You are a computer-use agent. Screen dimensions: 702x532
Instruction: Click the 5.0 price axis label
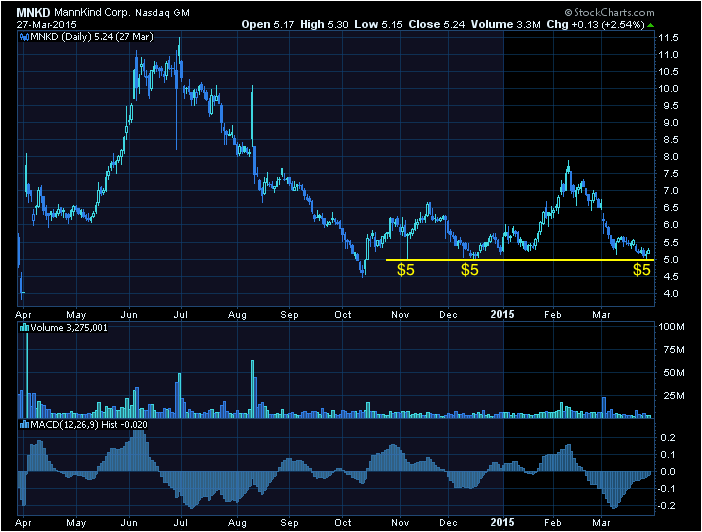click(x=671, y=259)
